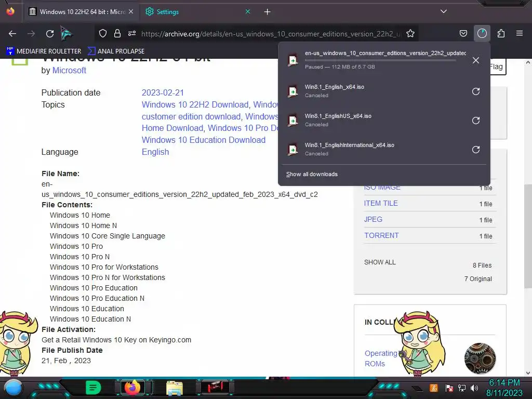Open MEDIAFIRE ROULETTER bookmark
The height and width of the screenshot is (399, 532).
coord(44,51)
